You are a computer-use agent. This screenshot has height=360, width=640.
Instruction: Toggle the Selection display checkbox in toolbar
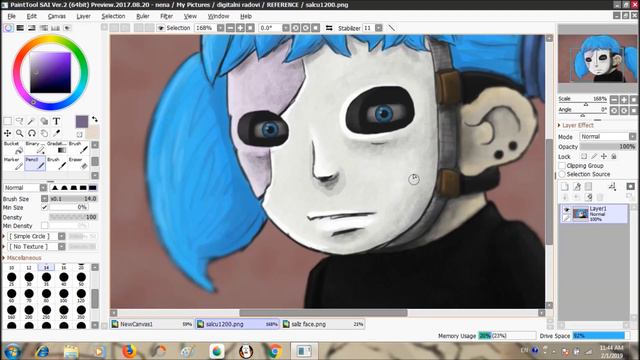(x=161, y=28)
